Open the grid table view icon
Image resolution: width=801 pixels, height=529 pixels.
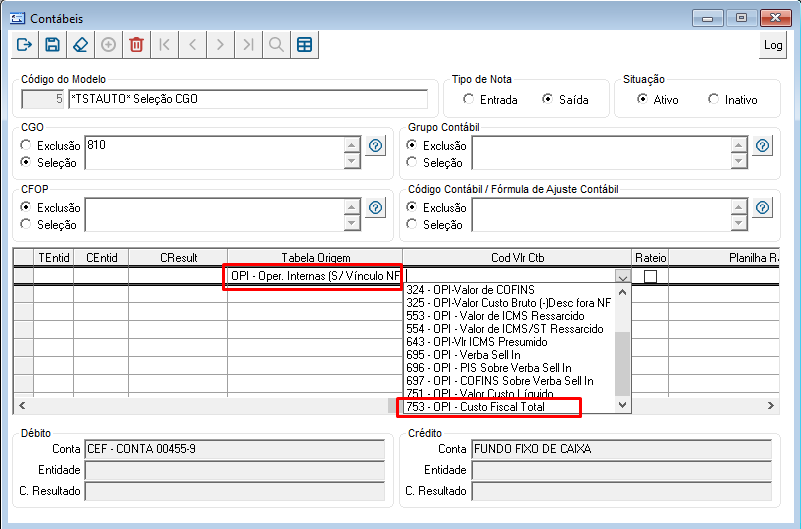304,45
